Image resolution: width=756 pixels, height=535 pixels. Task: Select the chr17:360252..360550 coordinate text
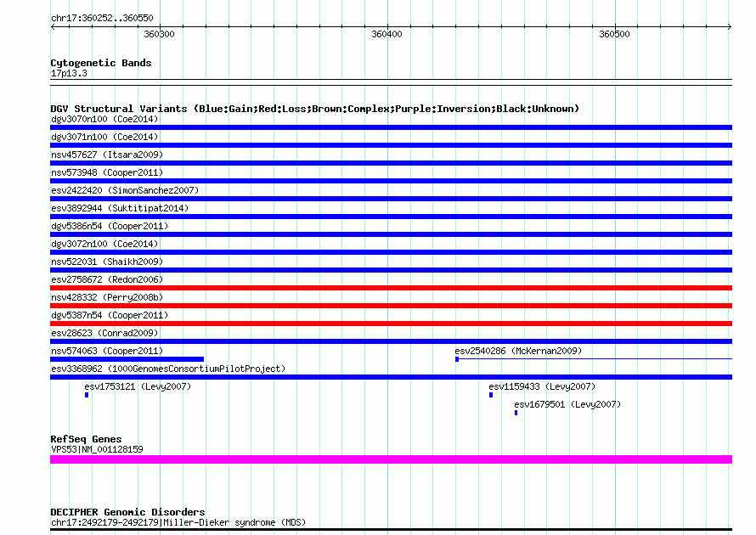[102, 18]
